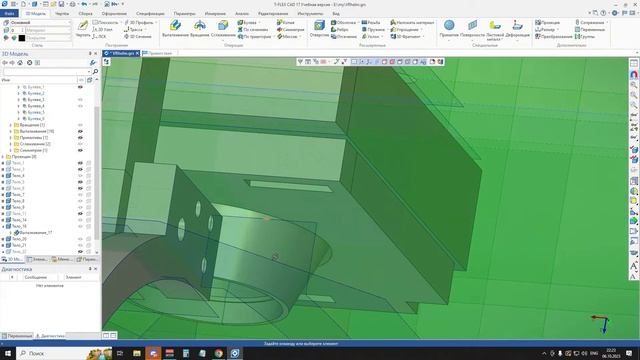Screen dimensions: 640x360
Task: Toggle visibility eye for Тело_14
Action: [80, 220]
